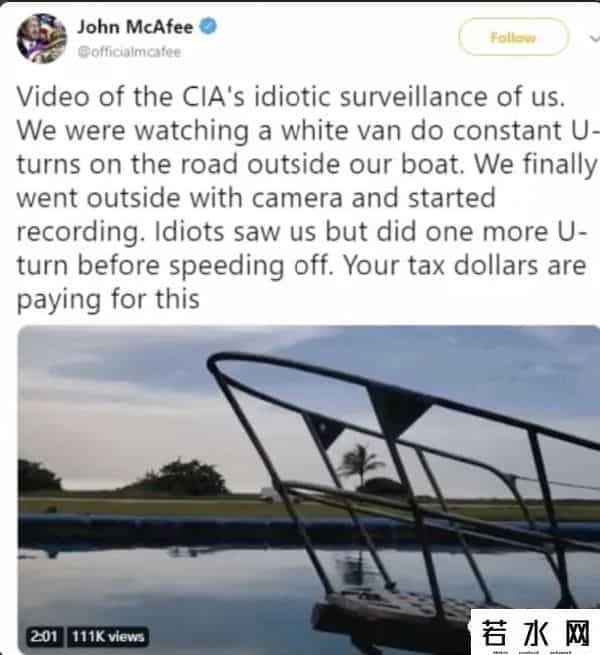The height and width of the screenshot is (655, 600).
Task: Click the Chinese watermark logo
Action: 536,632
